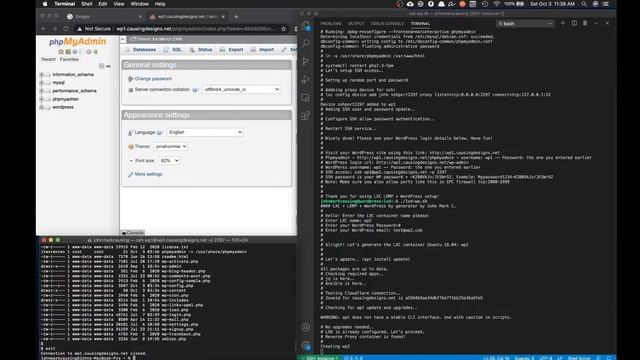Screen dimensions: 640x360
Task: Open the Run and Debug icon
Action: coord(306,80)
